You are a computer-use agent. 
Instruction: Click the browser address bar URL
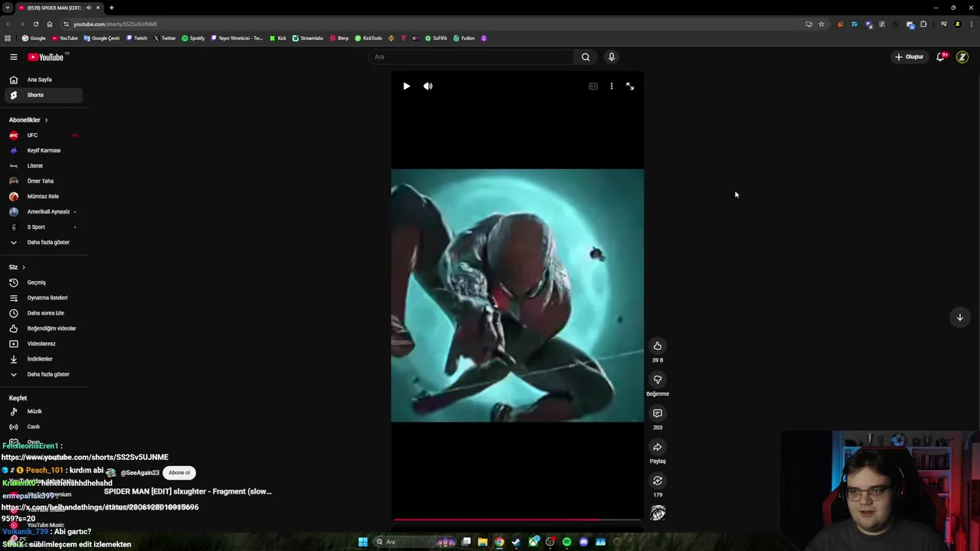coord(116,24)
